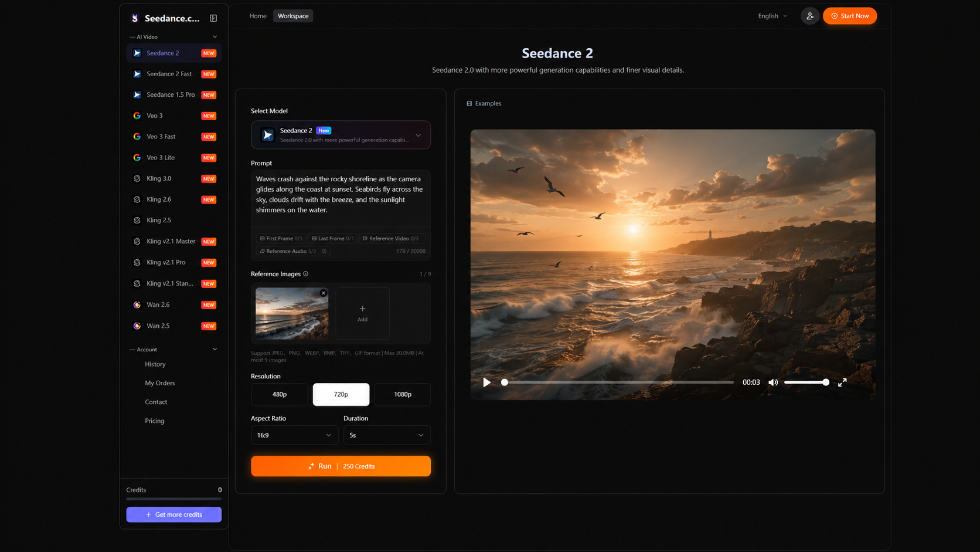Collapse the sidebar panel icon
Image resolution: width=980 pixels, height=552 pixels.
click(x=213, y=18)
